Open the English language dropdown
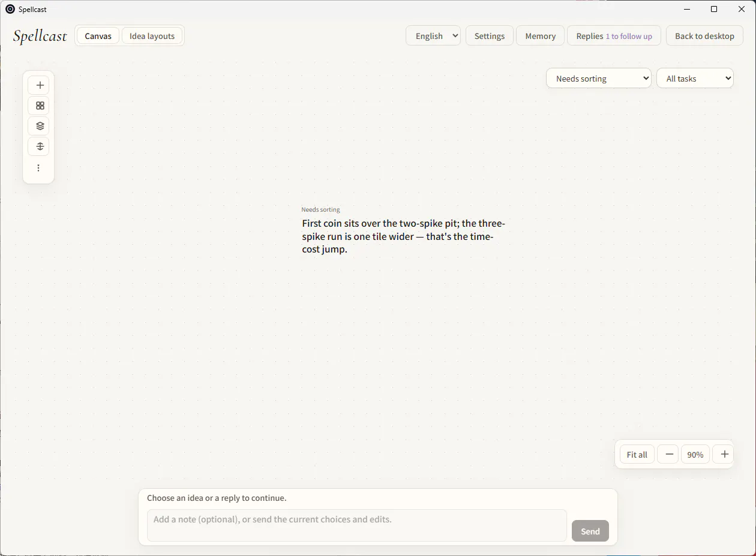This screenshot has width=756, height=556. [433, 36]
